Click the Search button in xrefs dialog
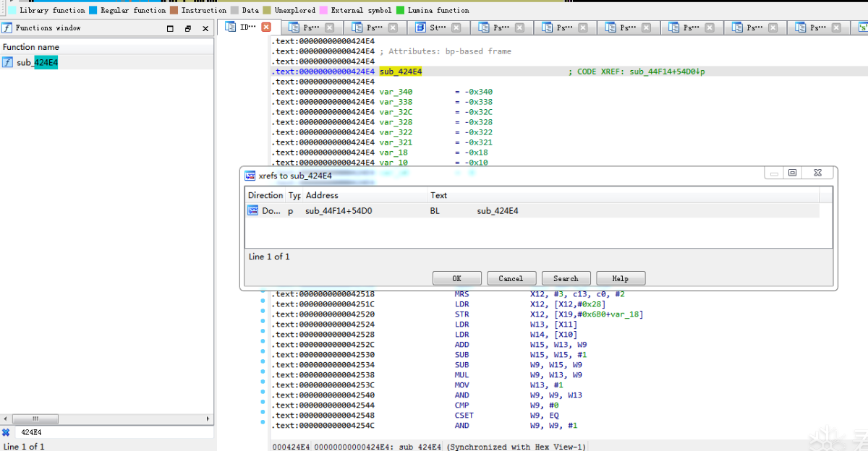868x451 pixels. point(565,278)
